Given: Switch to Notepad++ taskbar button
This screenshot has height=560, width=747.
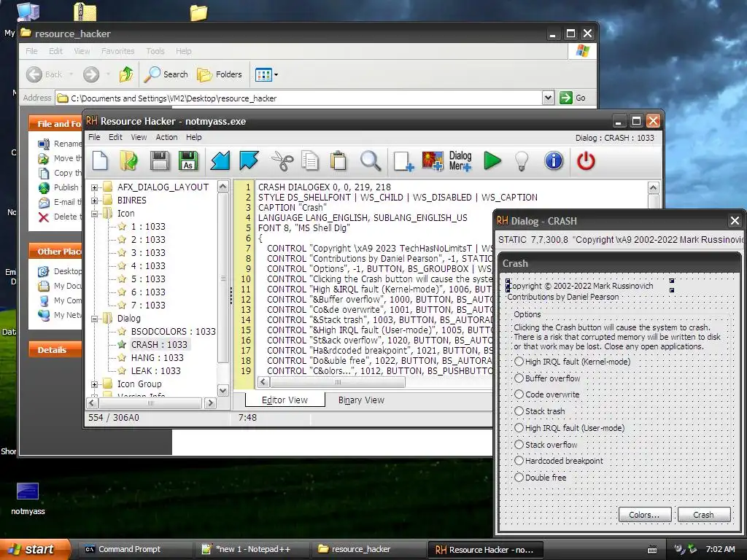Looking at the screenshot, I should pos(252,550).
